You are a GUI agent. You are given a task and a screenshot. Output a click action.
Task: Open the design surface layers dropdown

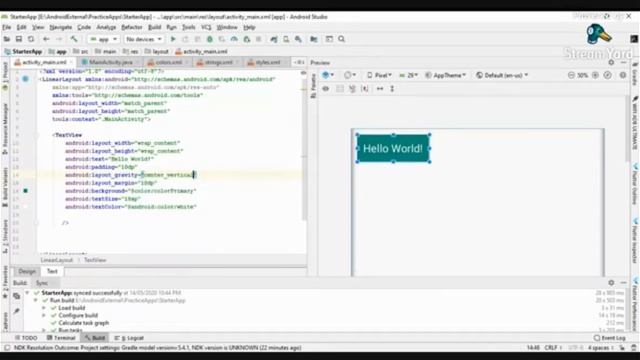pyautogui.click(x=328, y=76)
